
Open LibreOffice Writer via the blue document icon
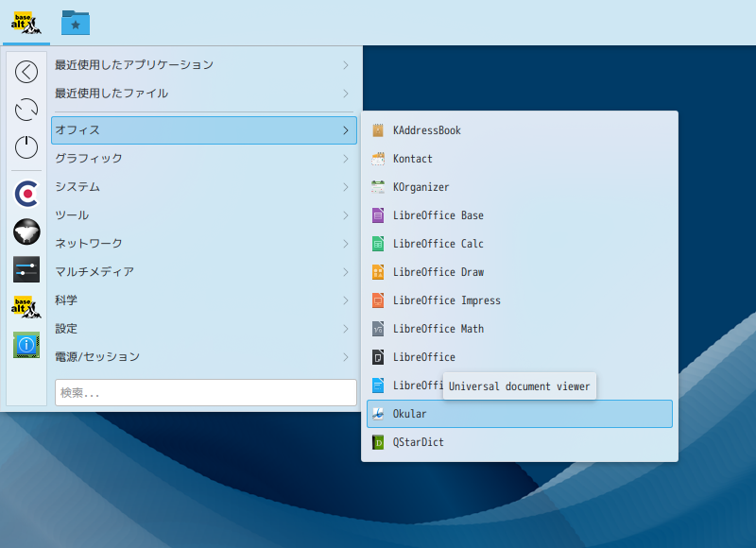378,385
